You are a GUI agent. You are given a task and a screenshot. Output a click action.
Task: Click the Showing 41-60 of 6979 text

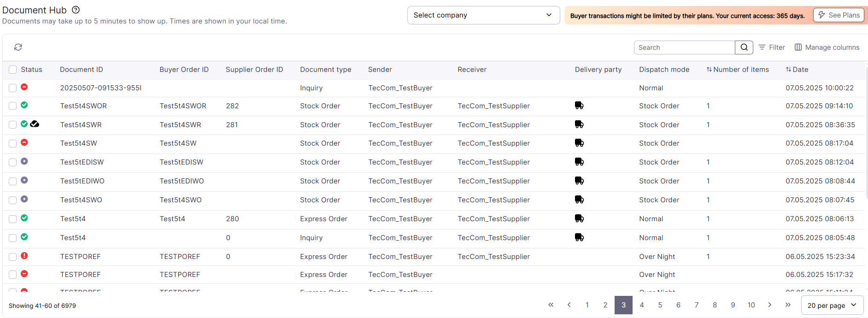pyautogui.click(x=42, y=306)
